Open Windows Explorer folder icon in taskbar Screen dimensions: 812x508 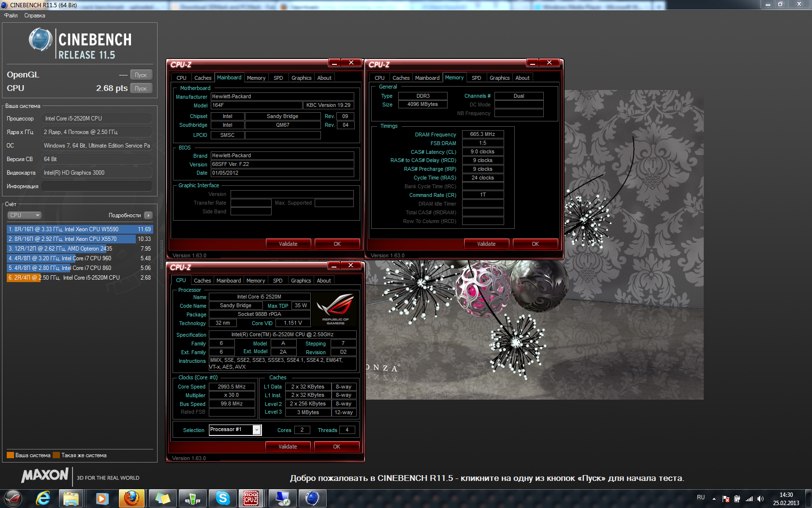click(72, 498)
